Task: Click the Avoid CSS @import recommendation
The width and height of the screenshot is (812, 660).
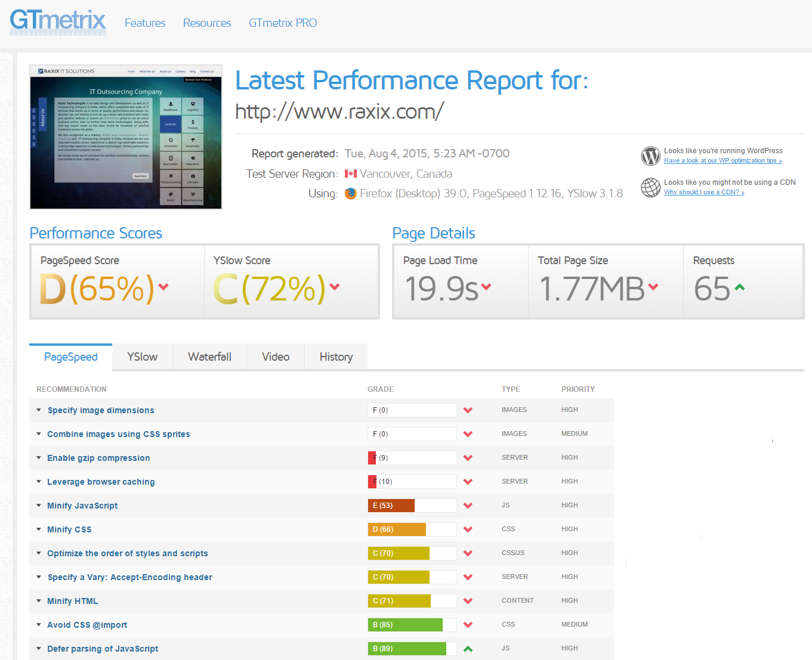Action: tap(87, 625)
